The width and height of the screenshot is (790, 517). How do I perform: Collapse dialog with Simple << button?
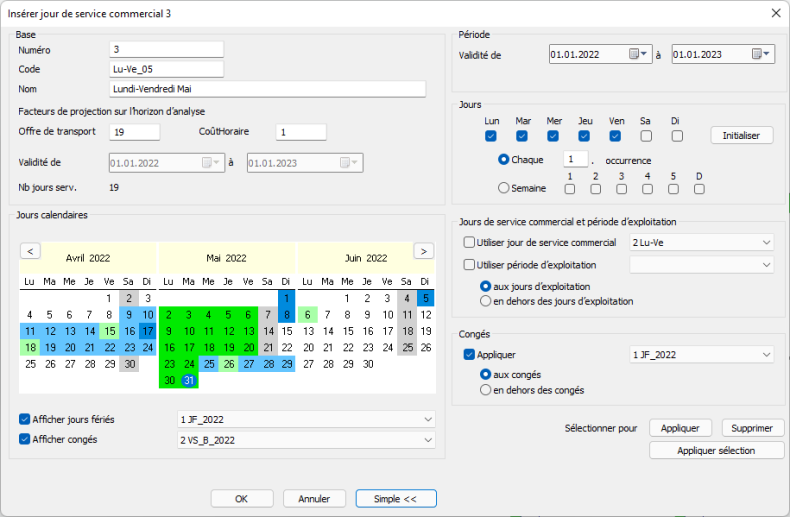tap(396, 498)
